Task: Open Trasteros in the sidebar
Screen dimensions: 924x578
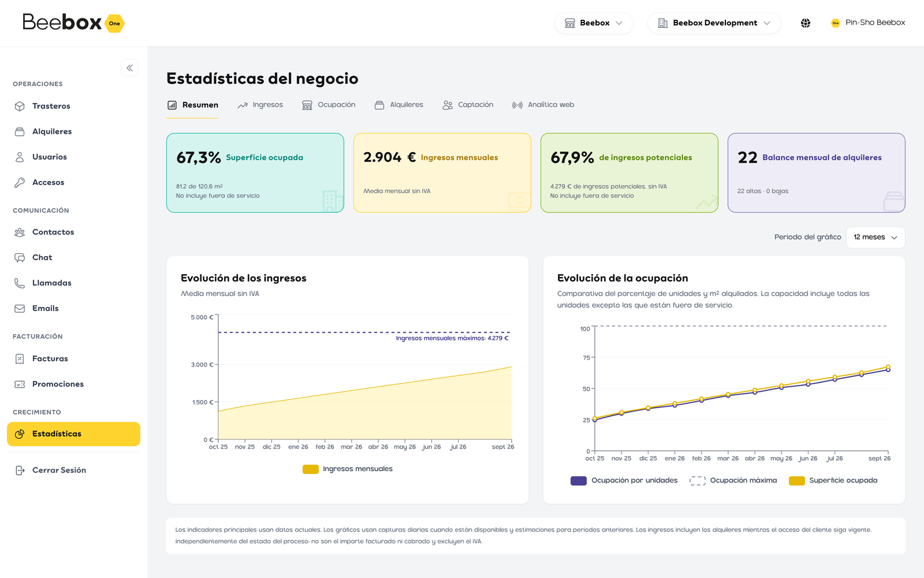Action: tap(73, 106)
